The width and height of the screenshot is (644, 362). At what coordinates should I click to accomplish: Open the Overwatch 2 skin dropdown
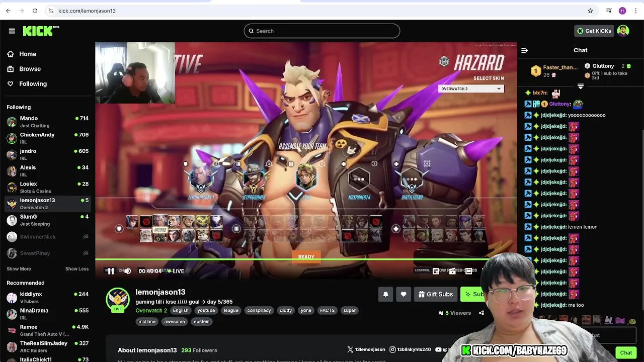click(x=471, y=89)
